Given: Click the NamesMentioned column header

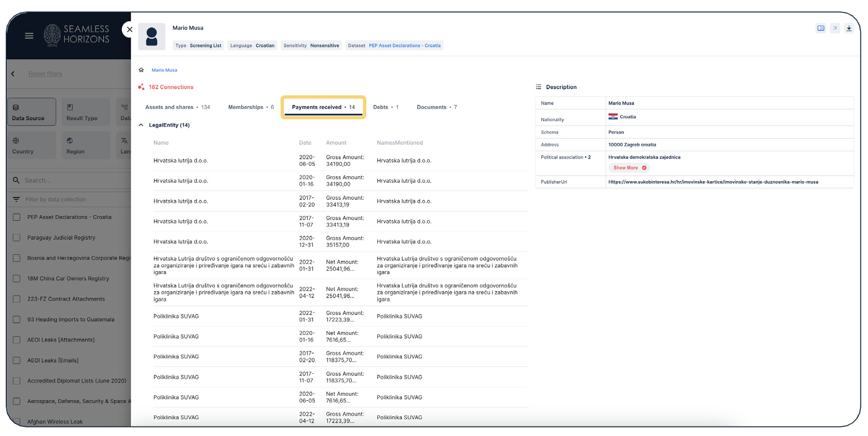Looking at the screenshot, I should [x=400, y=143].
